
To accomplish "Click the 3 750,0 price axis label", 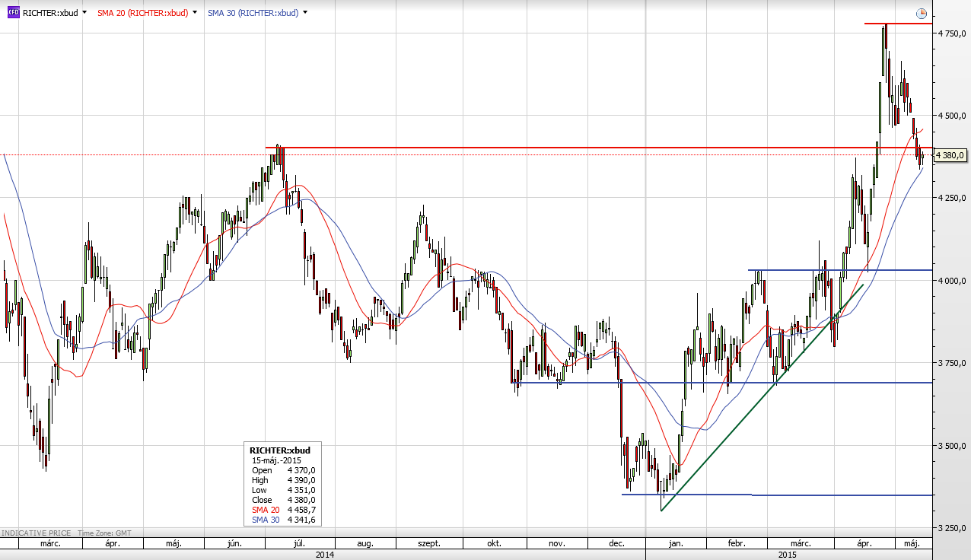I will tap(951, 363).
